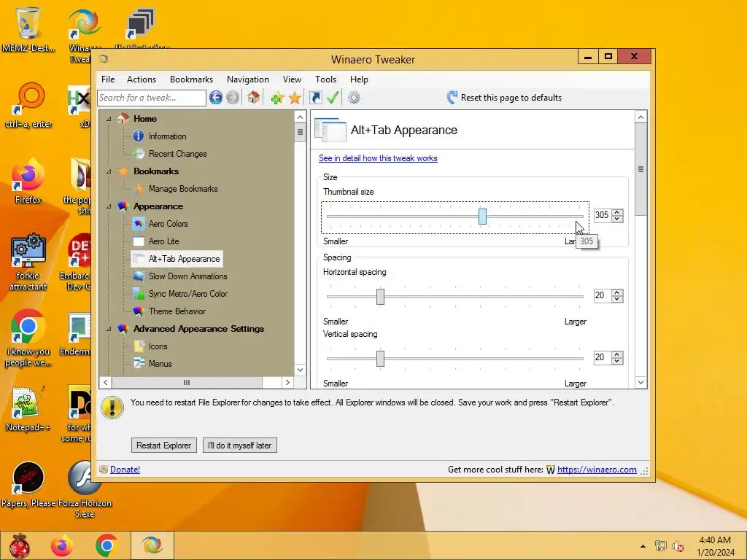Image resolution: width=747 pixels, height=560 pixels.
Task: Decrease Thumbnail size spinner value
Action: coord(617,219)
